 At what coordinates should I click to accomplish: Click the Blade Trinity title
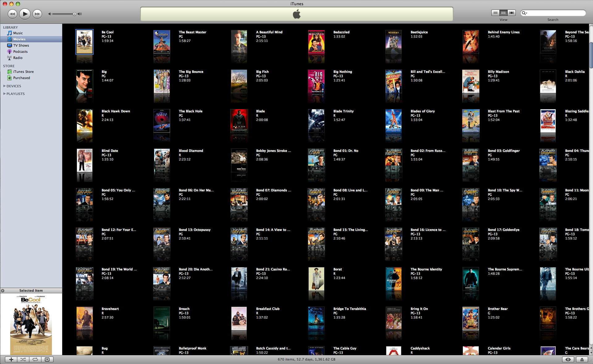pyautogui.click(x=343, y=111)
